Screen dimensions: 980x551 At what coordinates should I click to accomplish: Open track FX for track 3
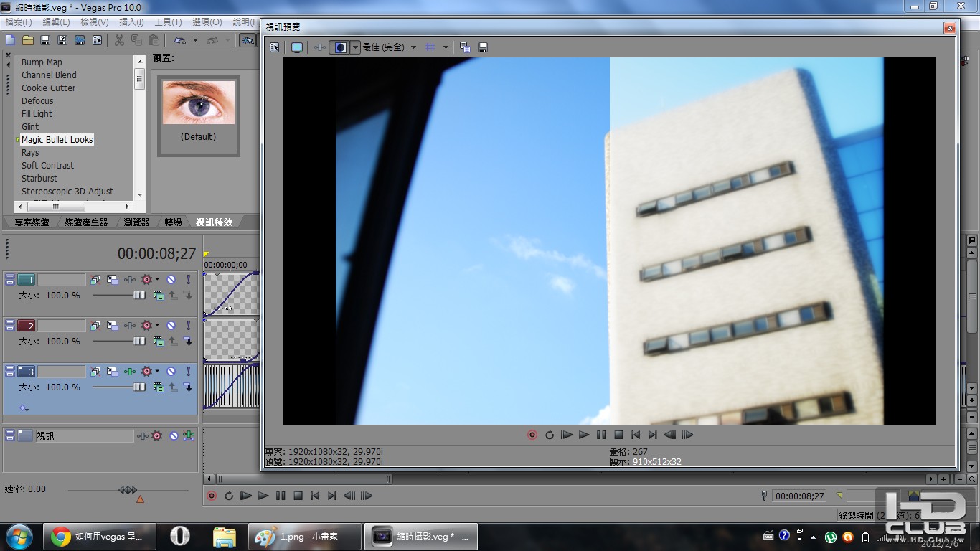click(x=130, y=372)
